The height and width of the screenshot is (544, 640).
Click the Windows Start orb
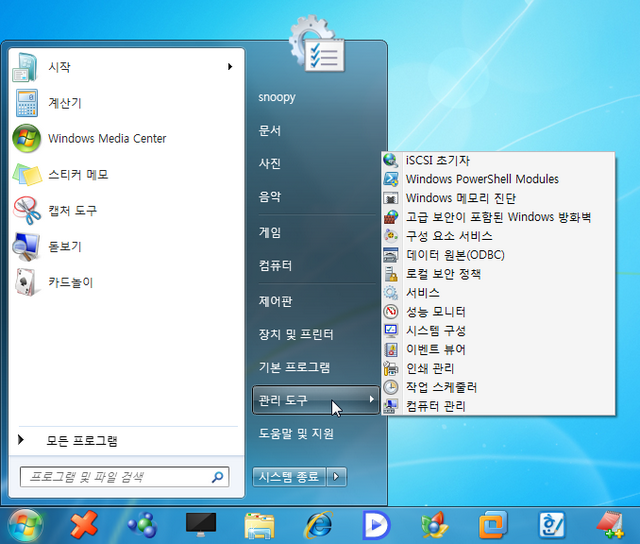click(x=25, y=526)
